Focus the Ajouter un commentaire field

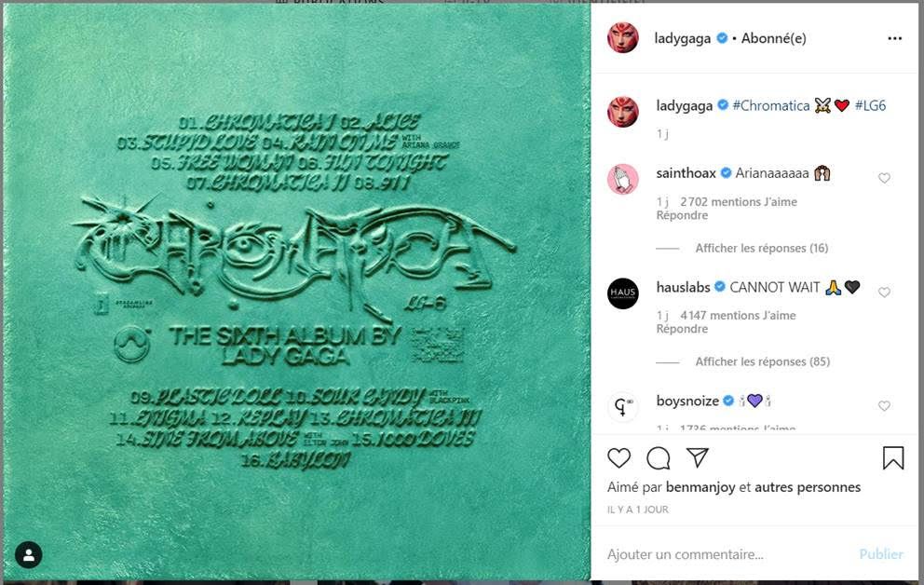[x=729, y=554]
